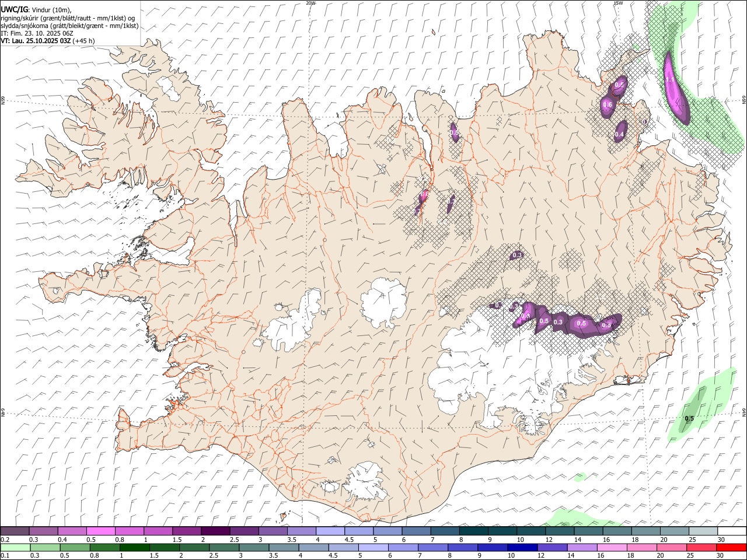Screen dimensions: 747x560
Task: Click the '25' label in lower legend
Action: pyautogui.click(x=690, y=555)
